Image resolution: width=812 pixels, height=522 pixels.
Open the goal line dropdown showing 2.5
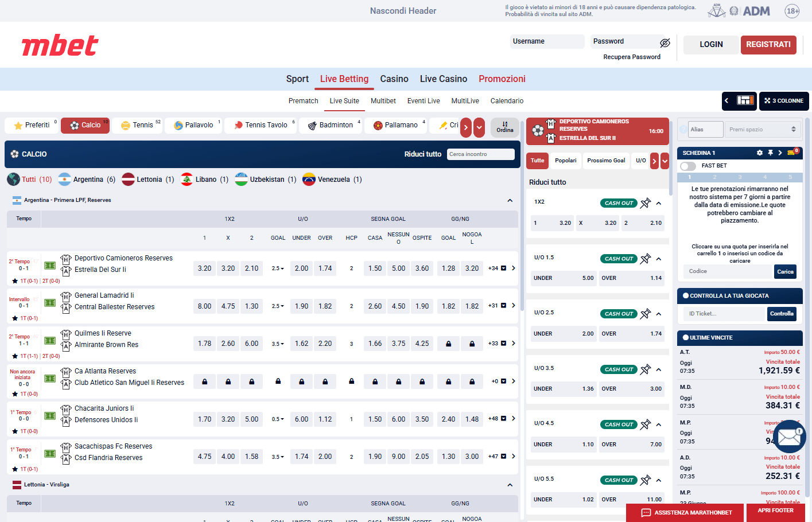click(278, 267)
